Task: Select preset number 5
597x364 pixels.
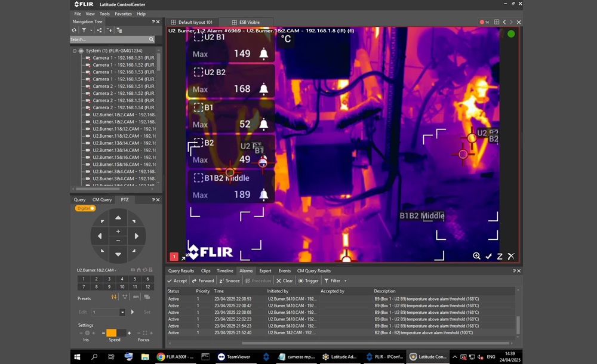Action: 135,279
